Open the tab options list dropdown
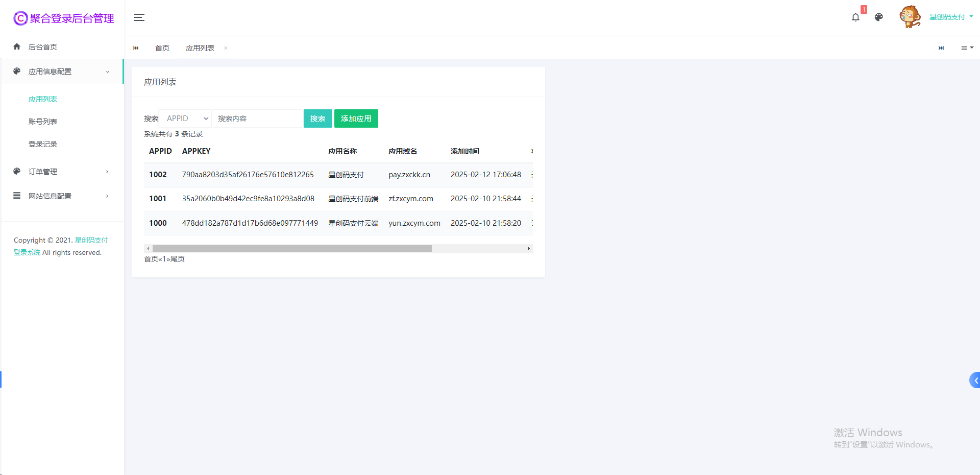This screenshot has width=980, height=475. pyautogui.click(x=967, y=48)
